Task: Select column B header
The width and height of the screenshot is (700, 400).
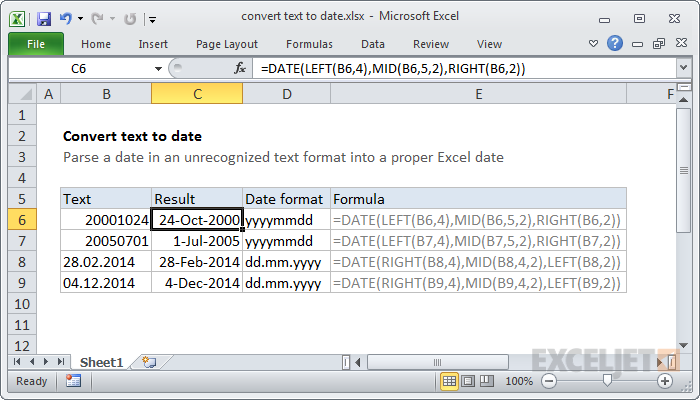Action: coord(106,94)
